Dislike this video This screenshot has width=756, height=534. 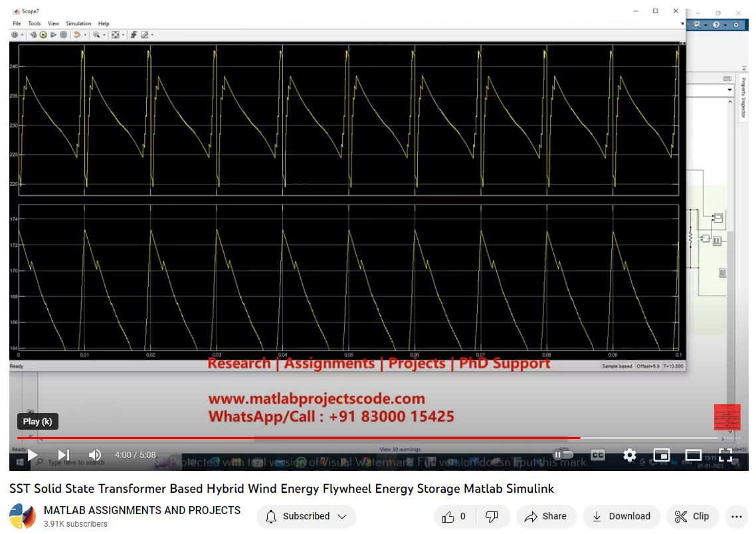(x=492, y=517)
